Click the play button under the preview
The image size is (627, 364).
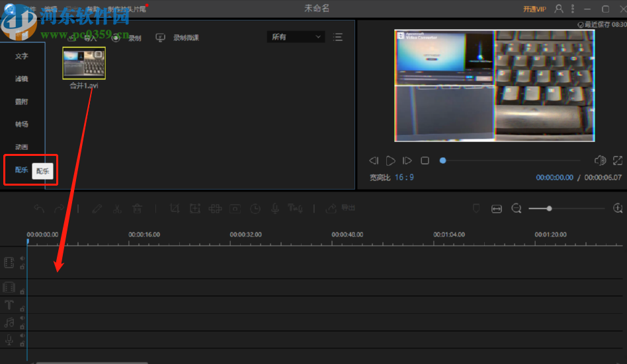[391, 161]
